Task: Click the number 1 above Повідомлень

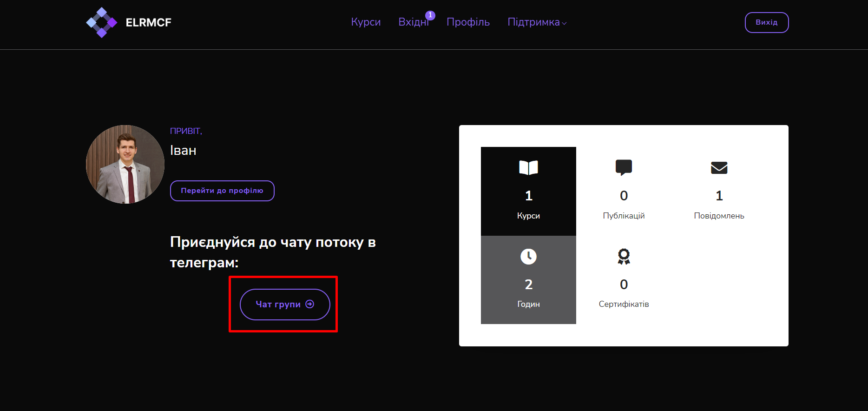Action: [x=719, y=196]
